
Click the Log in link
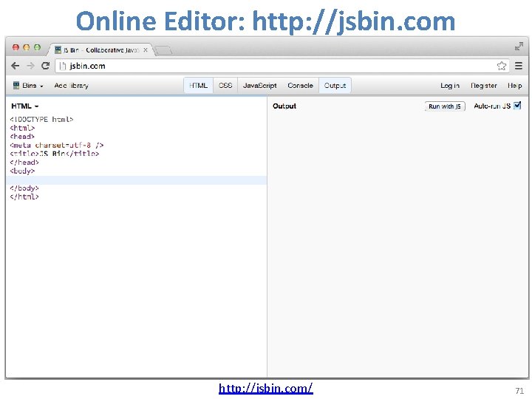[x=450, y=86]
